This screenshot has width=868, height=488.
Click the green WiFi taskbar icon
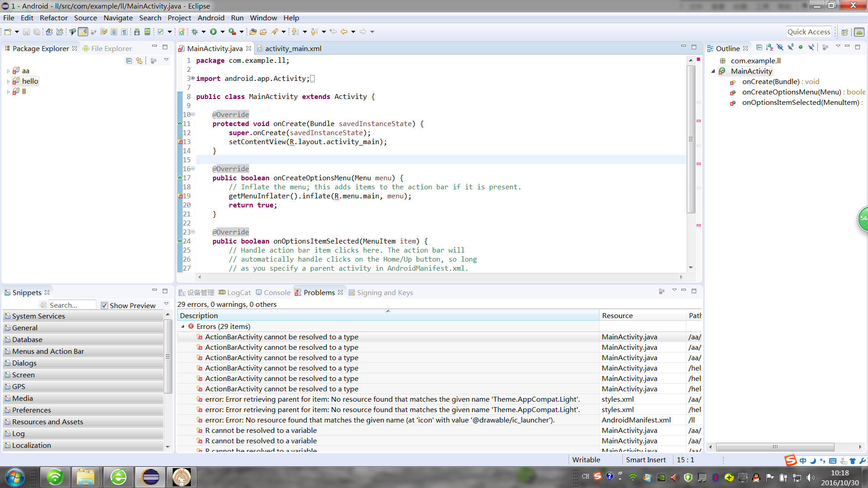pyautogui.click(x=55, y=477)
